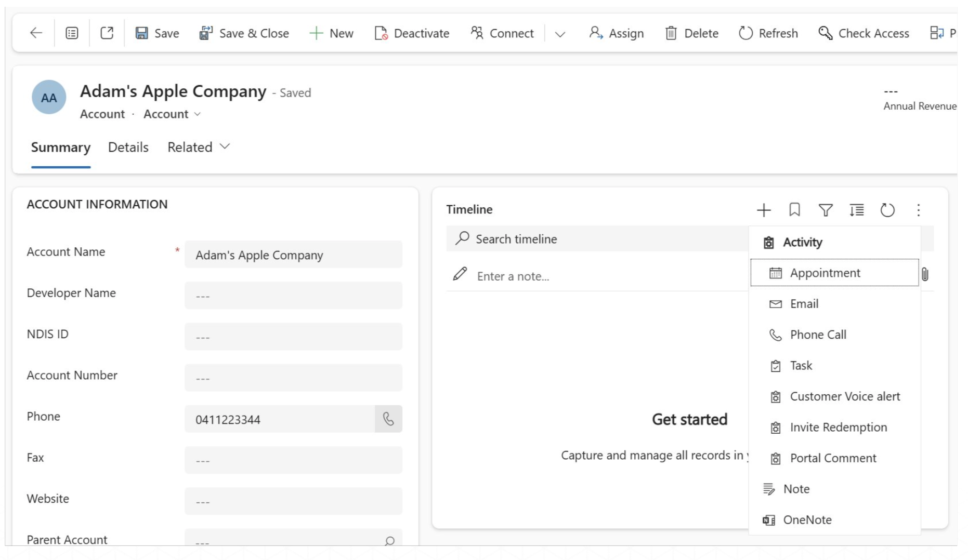Click plus icon to create timeline record
The height and width of the screenshot is (560, 968).
point(763,210)
